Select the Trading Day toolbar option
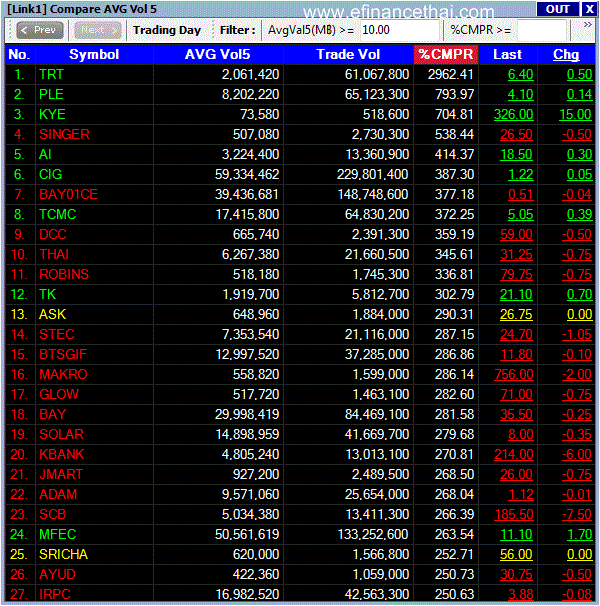 click(167, 30)
